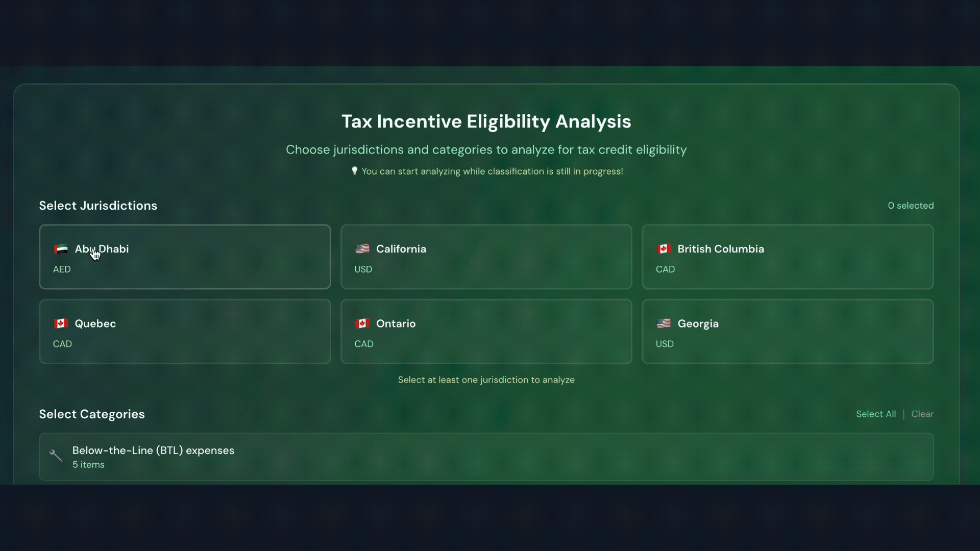Click the Canadian flag beside British Columbia

(664, 249)
